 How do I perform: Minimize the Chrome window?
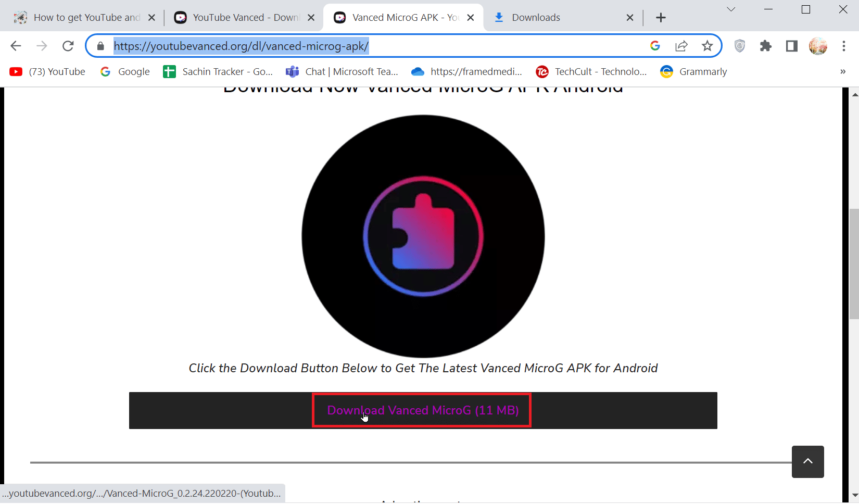pyautogui.click(x=768, y=9)
